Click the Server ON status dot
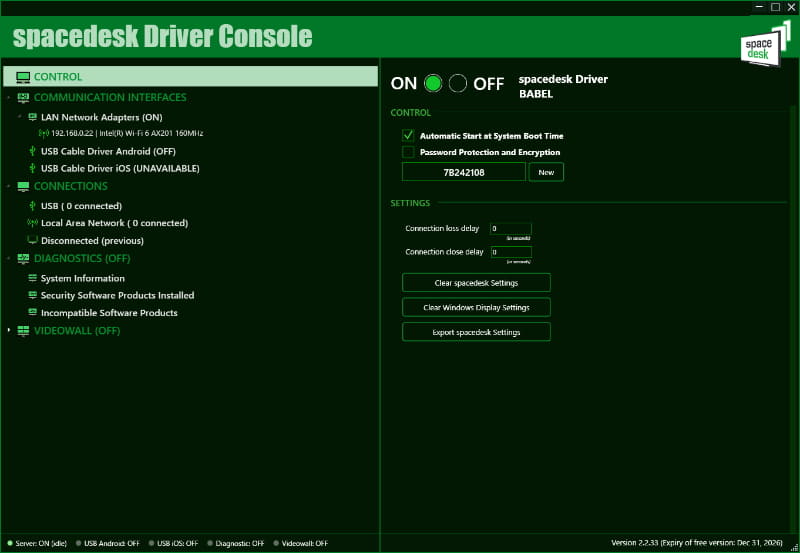 [9, 543]
